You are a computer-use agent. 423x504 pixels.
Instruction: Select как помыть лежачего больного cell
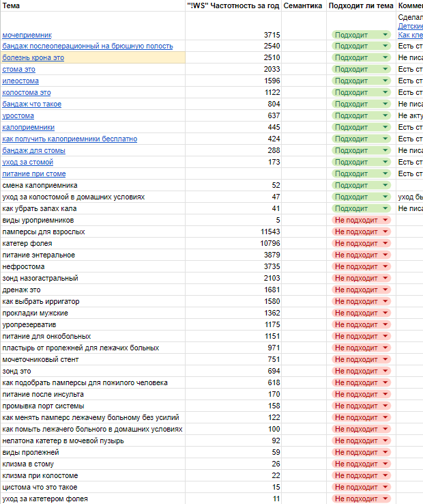[x=93, y=429]
